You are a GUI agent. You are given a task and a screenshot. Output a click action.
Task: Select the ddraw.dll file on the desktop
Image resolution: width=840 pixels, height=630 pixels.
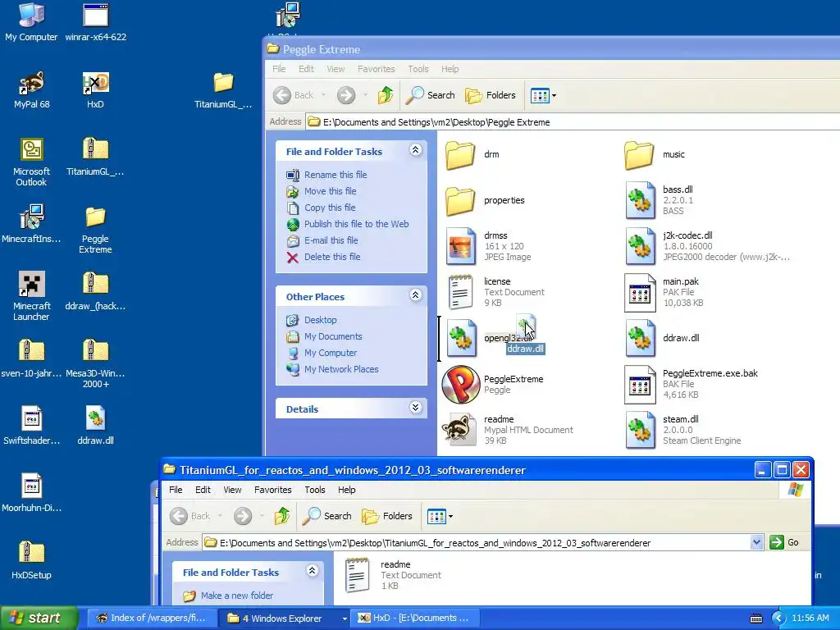[x=95, y=426]
